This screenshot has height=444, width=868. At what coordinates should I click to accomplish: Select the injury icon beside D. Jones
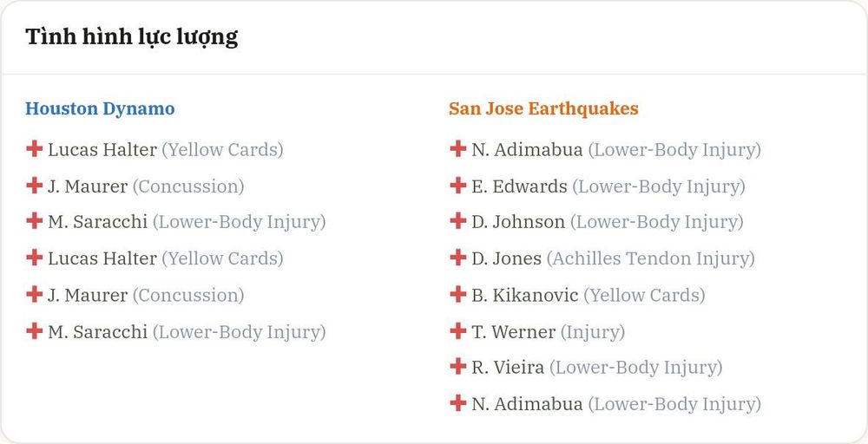(457, 258)
